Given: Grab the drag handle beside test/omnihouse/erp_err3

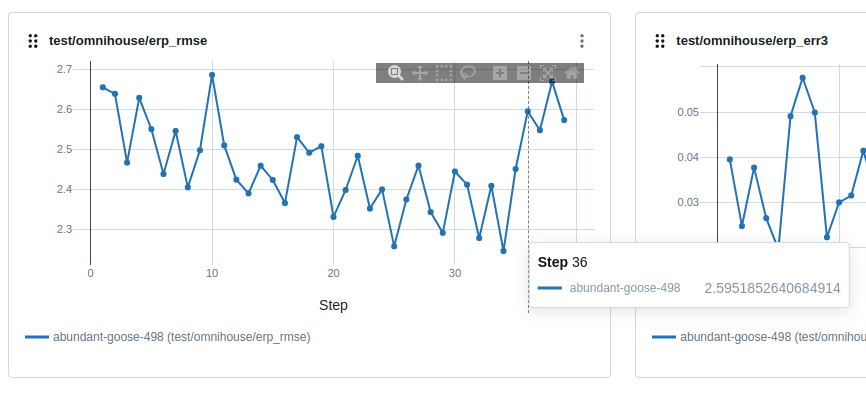Looking at the screenshot, I should [x=659, y=41].
